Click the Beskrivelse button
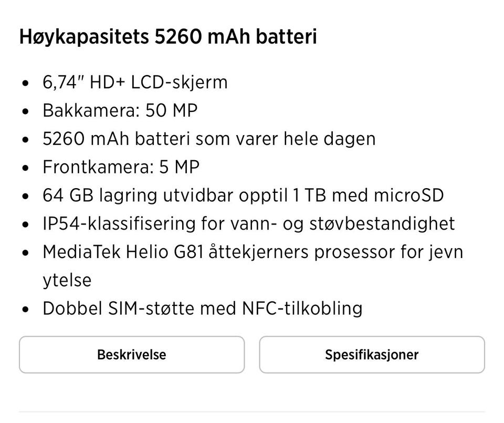504x423 pixels. point(131,355)
